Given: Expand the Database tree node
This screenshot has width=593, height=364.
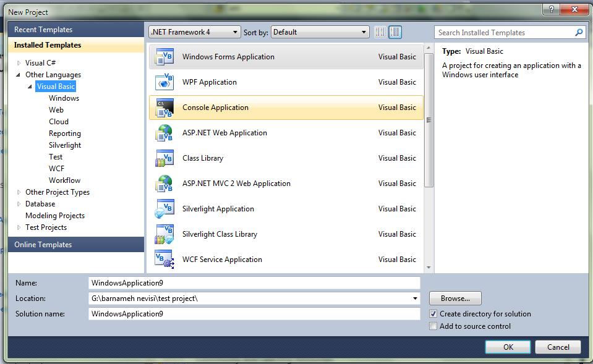Looking at the screenshot, I should coord(19,204).
